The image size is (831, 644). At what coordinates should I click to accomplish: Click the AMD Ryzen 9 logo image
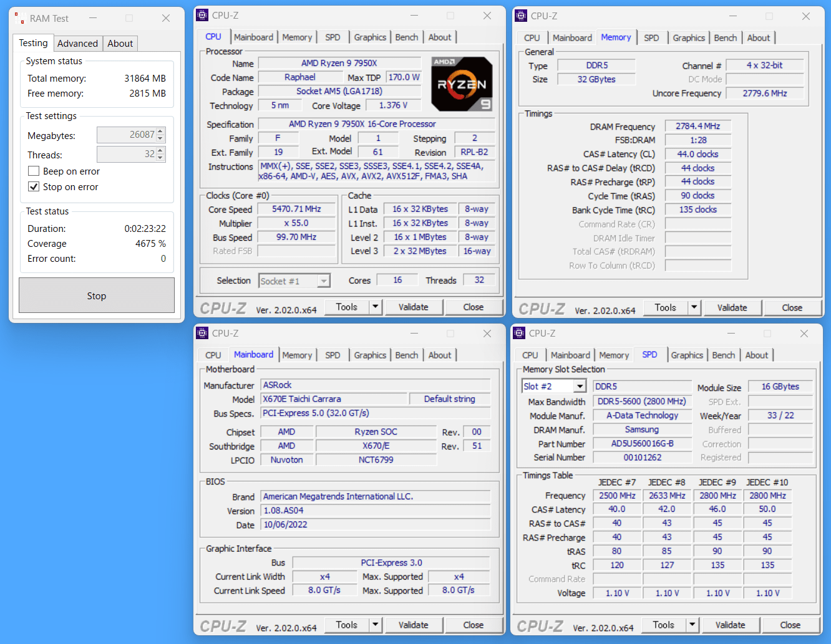tap(462, 84)
